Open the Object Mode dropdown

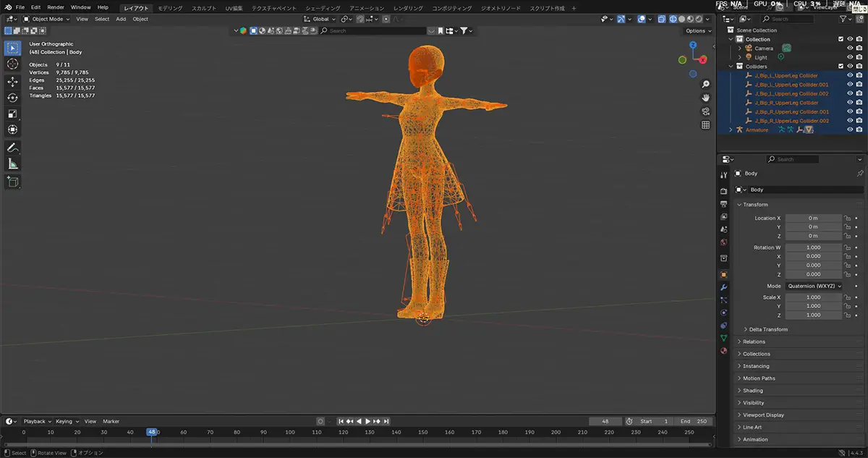click(x=46, y=19)
